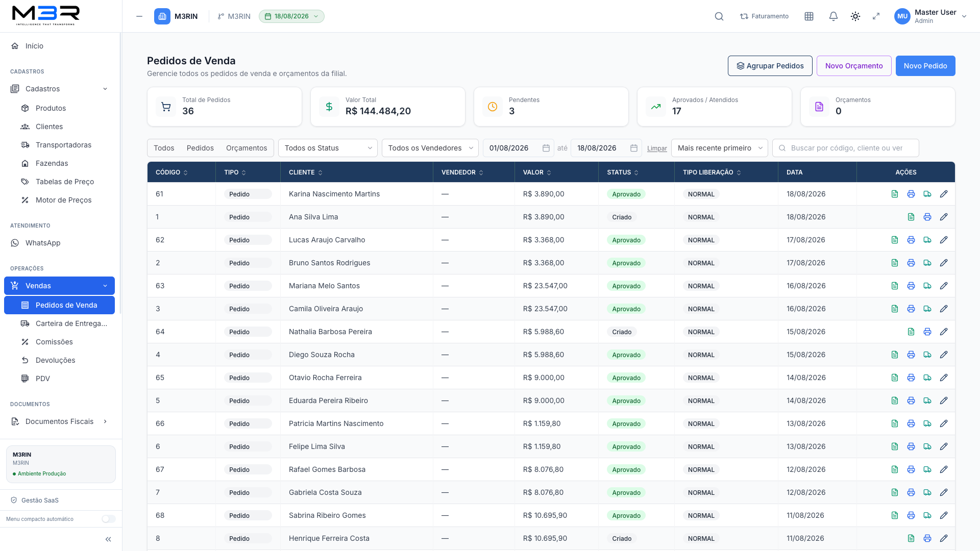Click the M3RIN building icon
The height and width of the screenshot is (551, 980).
(162, 16)
